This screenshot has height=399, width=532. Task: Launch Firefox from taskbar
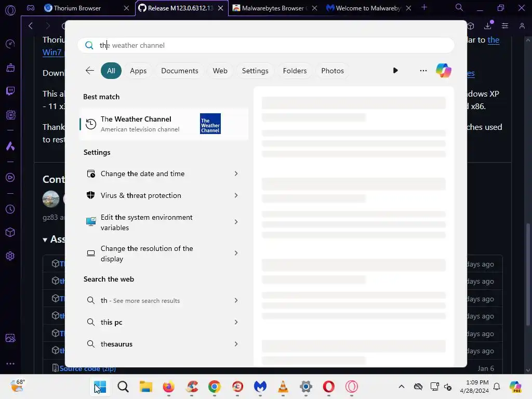point(169,387)
